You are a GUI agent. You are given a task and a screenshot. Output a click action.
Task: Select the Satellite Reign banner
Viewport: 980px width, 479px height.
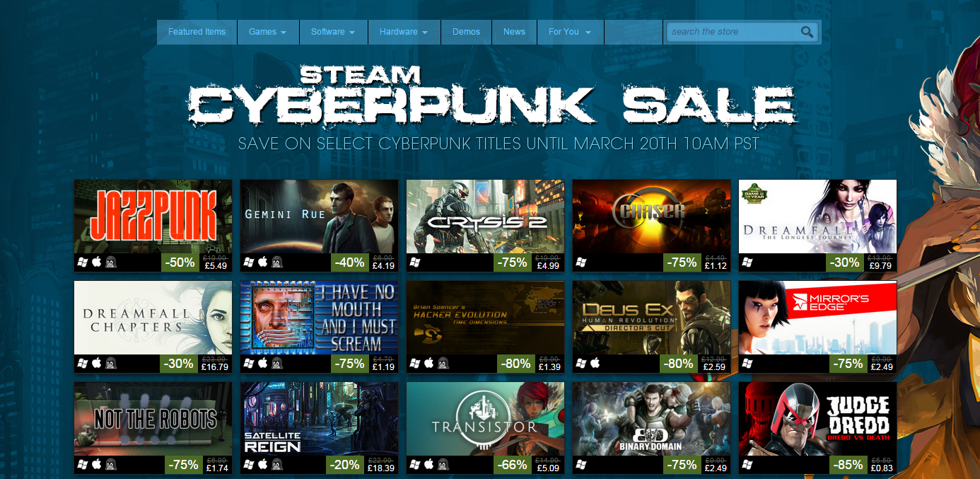click(x=320, y=419)
